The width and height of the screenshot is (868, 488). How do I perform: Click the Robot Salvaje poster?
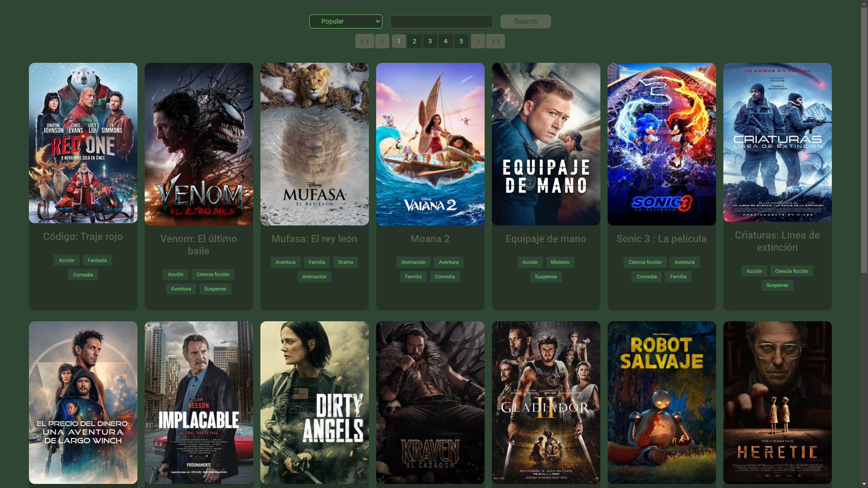[x=661, y=402]
